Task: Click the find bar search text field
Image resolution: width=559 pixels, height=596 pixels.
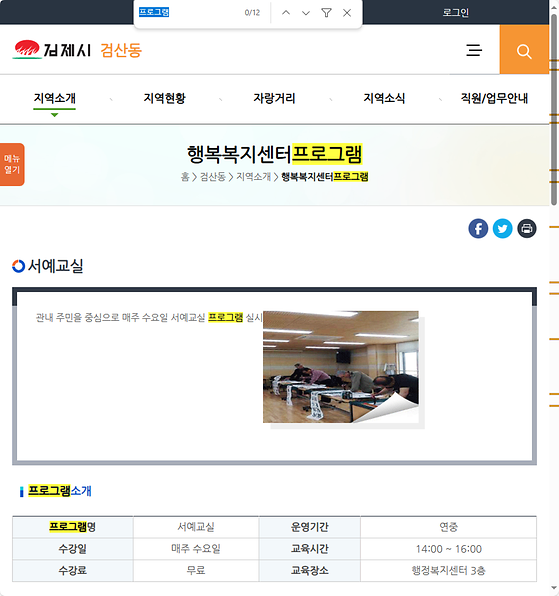Action: (188, 12)
